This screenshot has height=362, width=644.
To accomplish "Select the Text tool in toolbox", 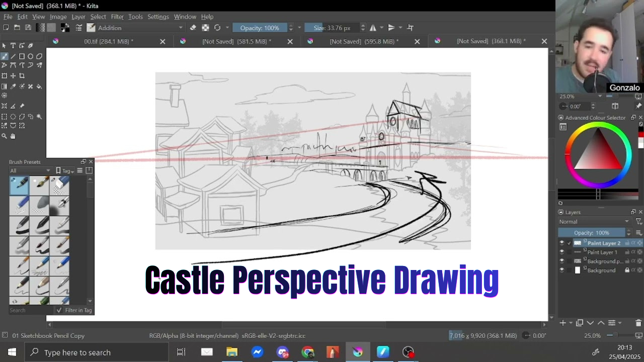I will click(13, 46).
